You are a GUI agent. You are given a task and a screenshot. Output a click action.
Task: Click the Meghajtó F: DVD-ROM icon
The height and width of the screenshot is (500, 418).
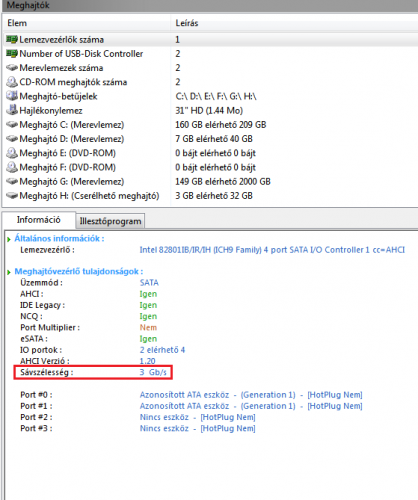point(12,167)
